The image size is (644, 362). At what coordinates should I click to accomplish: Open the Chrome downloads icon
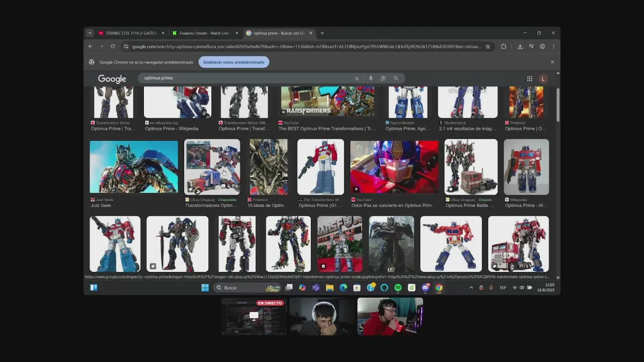click(520, 46)
